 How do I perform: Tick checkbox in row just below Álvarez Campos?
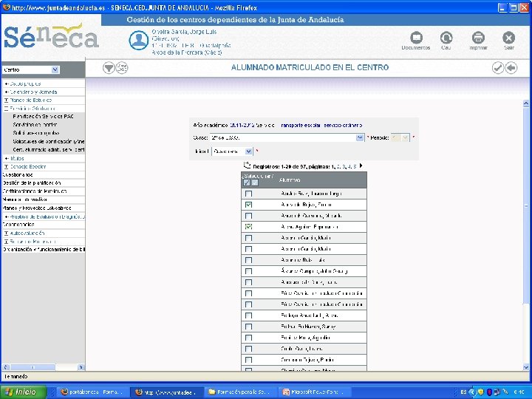click(249, 282)
